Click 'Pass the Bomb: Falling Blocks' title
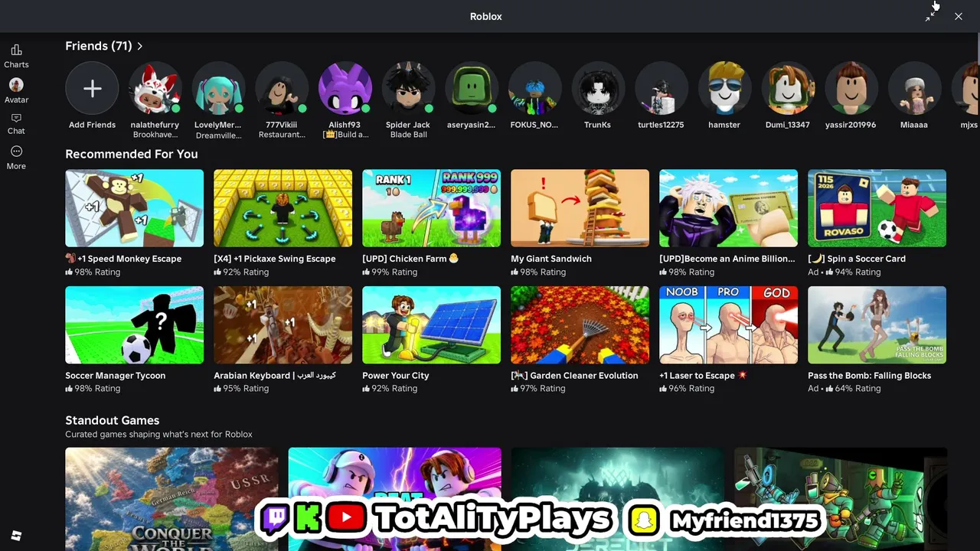Viewport: 980px width, 551px height. click(870, 376)
